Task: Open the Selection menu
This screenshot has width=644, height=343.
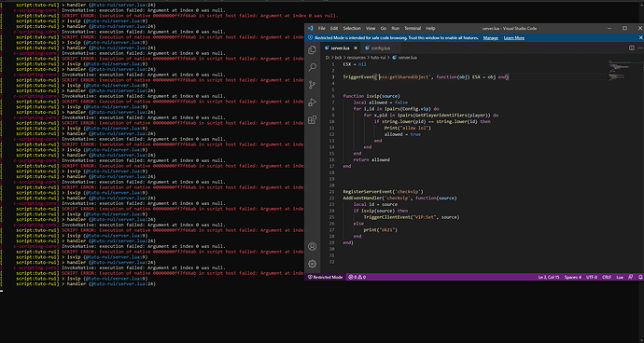Action: pos(352,28)
